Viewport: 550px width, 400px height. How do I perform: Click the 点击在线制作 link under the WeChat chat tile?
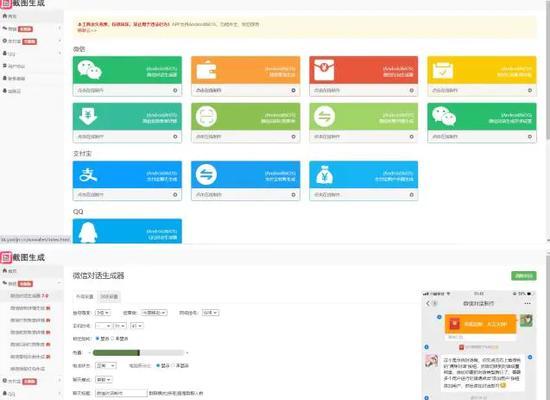point(90,91)
